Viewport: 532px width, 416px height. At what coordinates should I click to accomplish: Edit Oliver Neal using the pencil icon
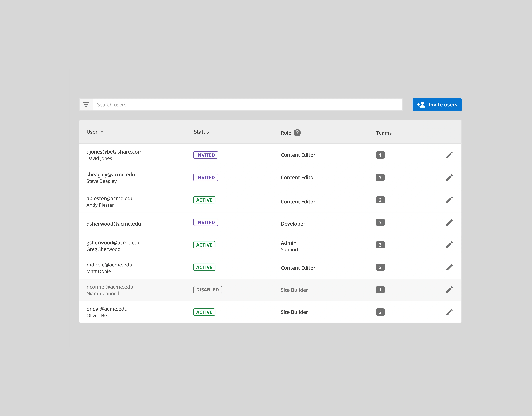tap(449, 312)
